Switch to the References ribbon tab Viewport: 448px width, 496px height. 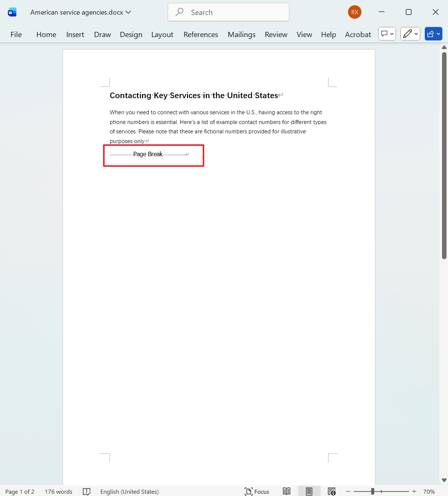(201, 34)
